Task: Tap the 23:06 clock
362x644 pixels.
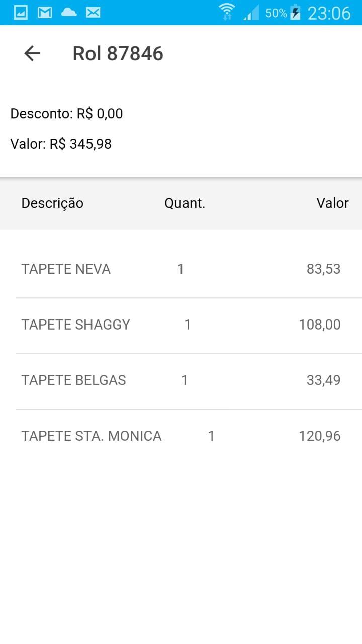Action: point(329,13)
